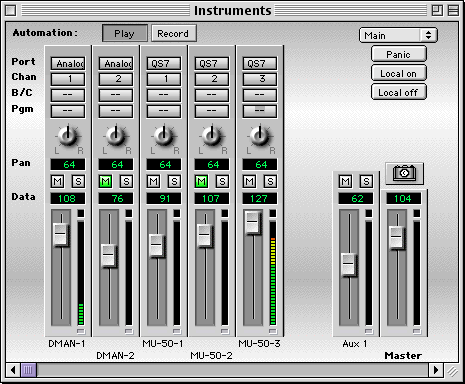Screen dimensions: 465x384
Task: Click the camera snapshot icon
Action: tap(404, 173)
